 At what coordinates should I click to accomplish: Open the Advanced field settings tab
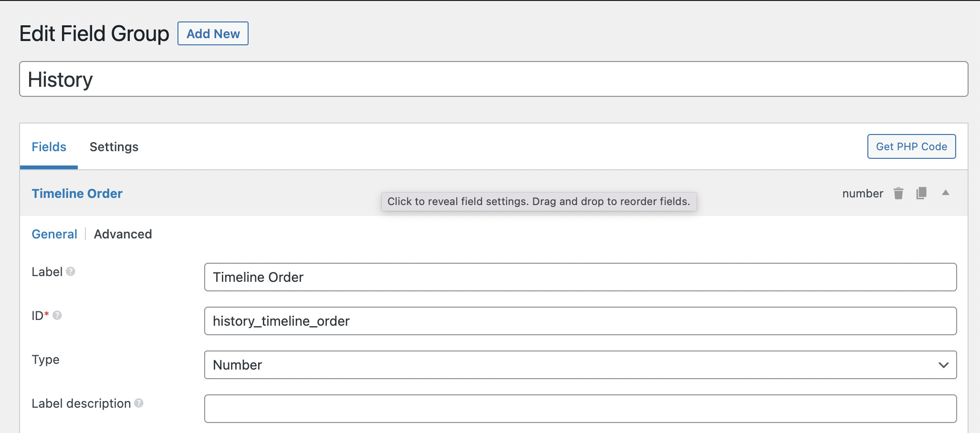point(123,234)
